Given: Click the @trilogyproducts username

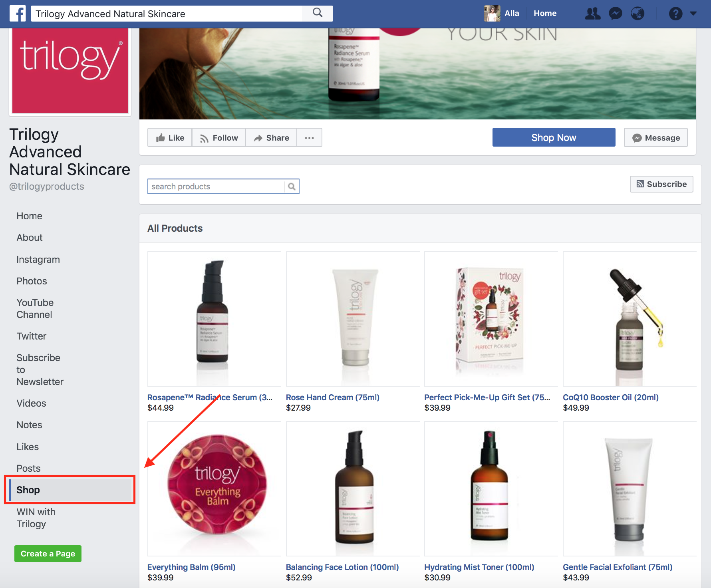Looking at the screenshot, I should point(47,187).
